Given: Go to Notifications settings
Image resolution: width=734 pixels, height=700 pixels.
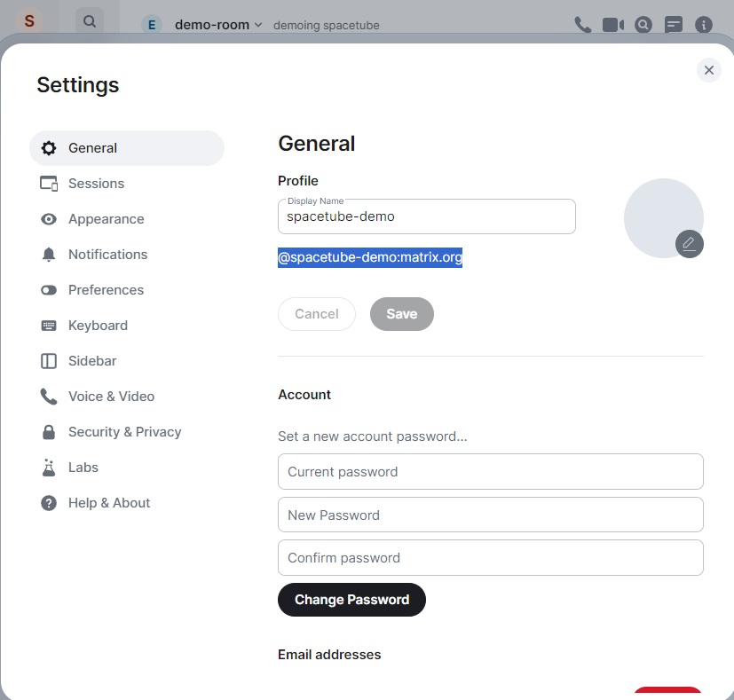Looking at the screenshot, I should tap(127, 255).
